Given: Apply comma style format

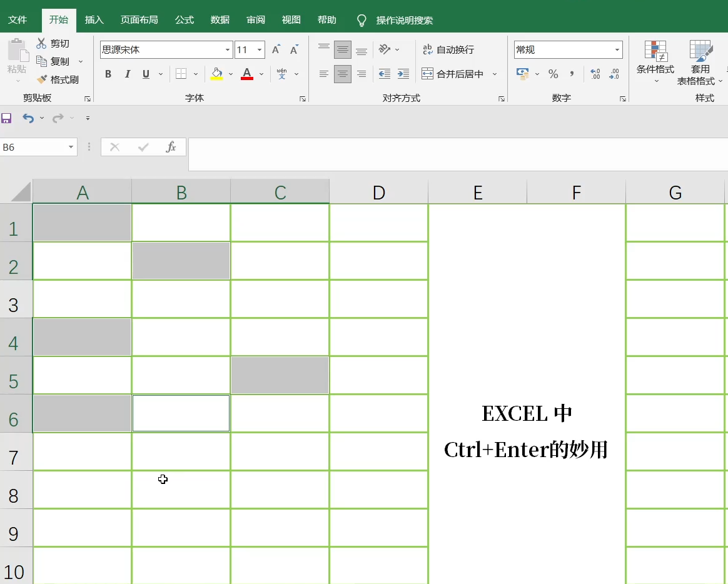Looking at the screenshot, I should tap(572, 74).
